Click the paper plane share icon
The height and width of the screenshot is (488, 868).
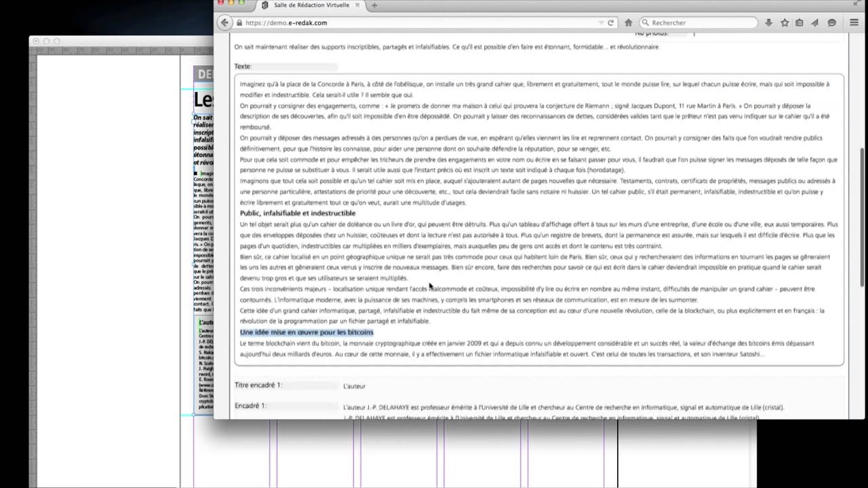[815, 22]
